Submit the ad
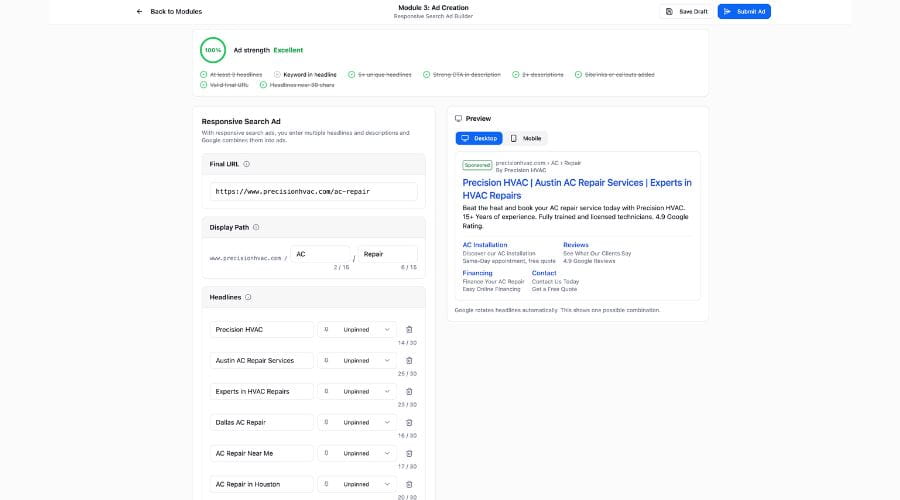Image resolution: width=900 pixels, height=500 pixels. [x=744, y=11]
